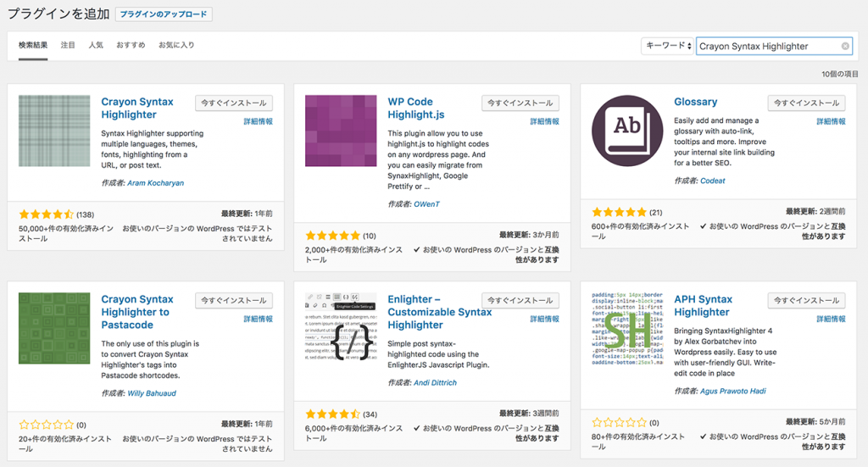The height and width of the screenshot is (467, 868).
Task: Open the Glossary title link
Action: click(x=695, y=102)
